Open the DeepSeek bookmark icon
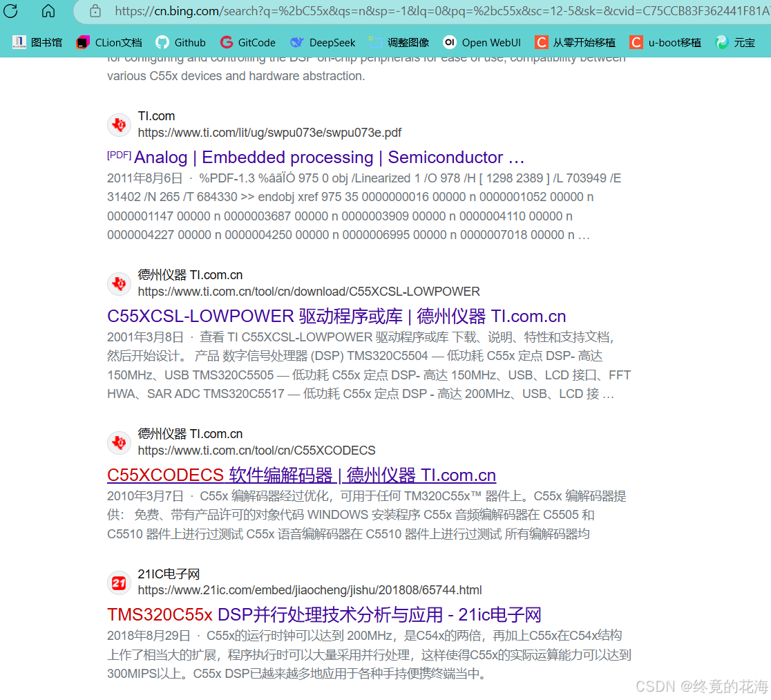 tap(297, 42)
